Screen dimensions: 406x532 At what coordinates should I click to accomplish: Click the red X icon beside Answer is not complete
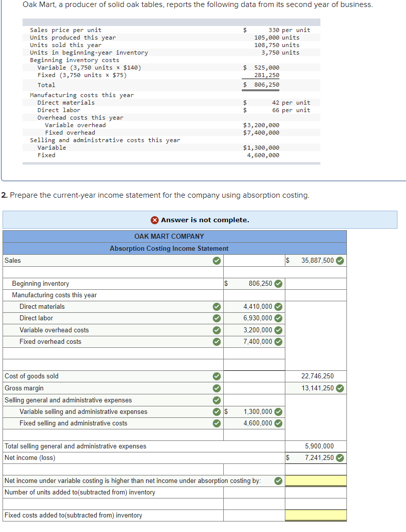point(155,220)
